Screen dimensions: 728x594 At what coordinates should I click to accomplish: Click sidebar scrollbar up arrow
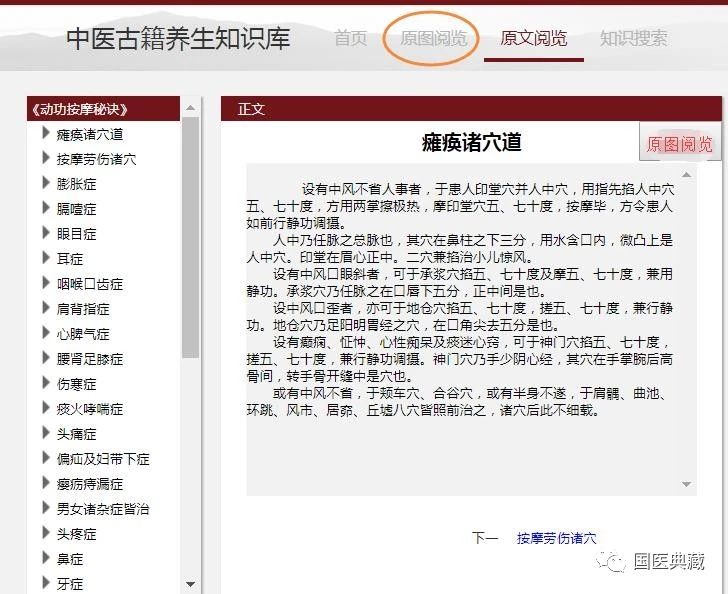coord(190,108)
